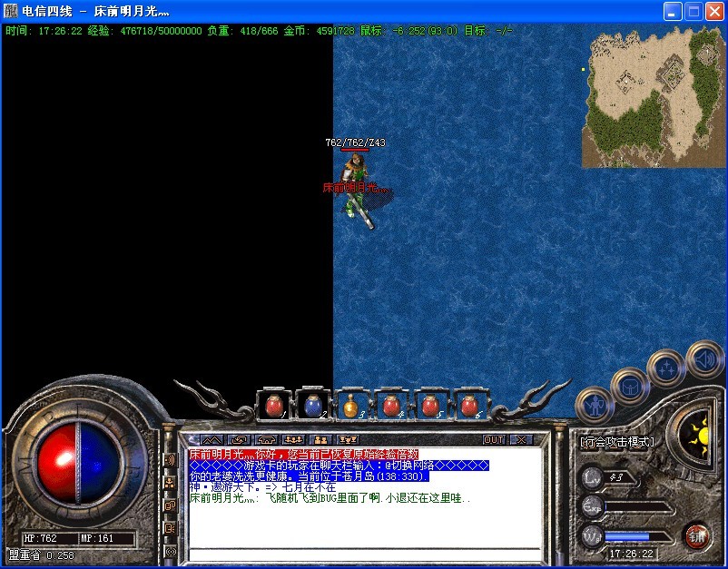Click the HP:762 readout
728x569 pixels.
click(41, 538)
